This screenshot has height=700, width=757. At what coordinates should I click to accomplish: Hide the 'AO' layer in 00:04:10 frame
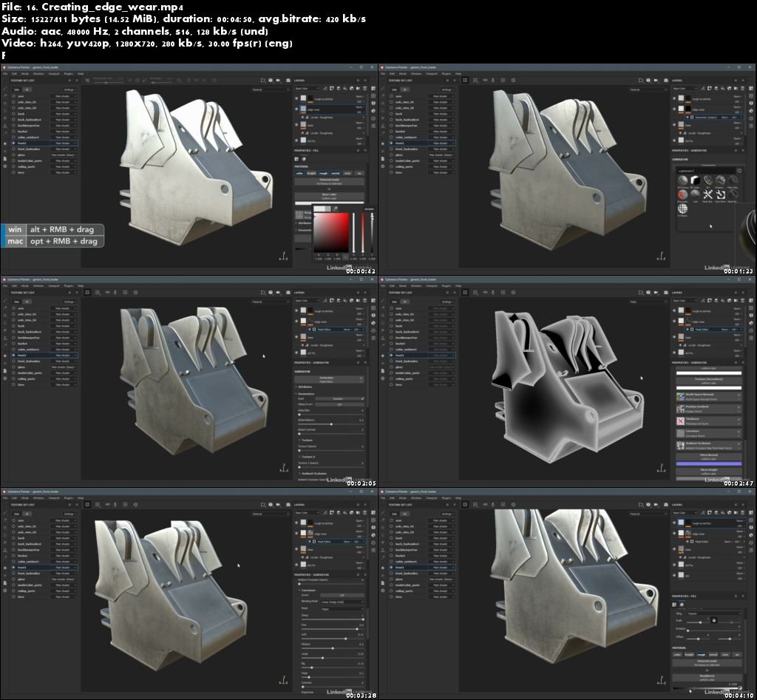[675, 575]
